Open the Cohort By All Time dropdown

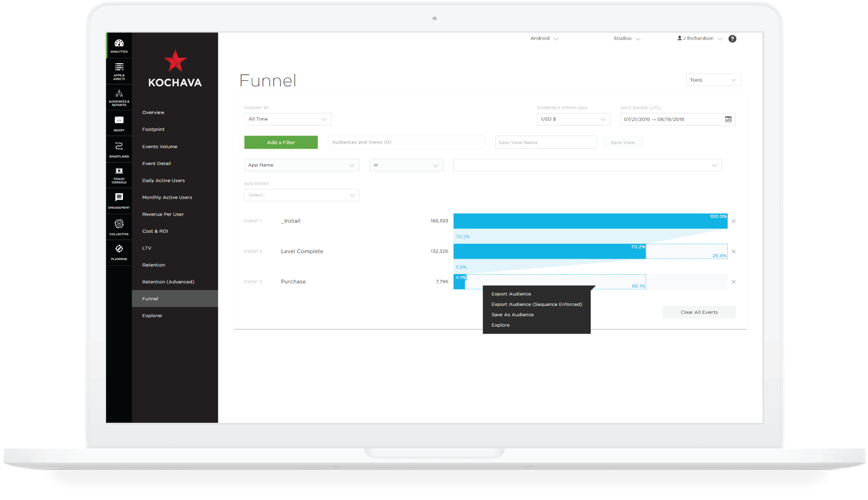(288, 119)
